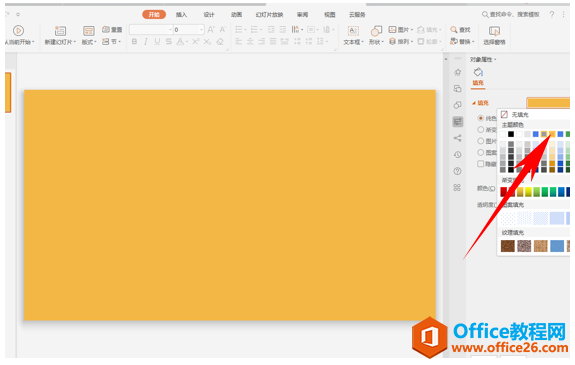Screen dimensions: 575x365
Task: Toggle bold formatting
Action: click(x=134, y=42)
